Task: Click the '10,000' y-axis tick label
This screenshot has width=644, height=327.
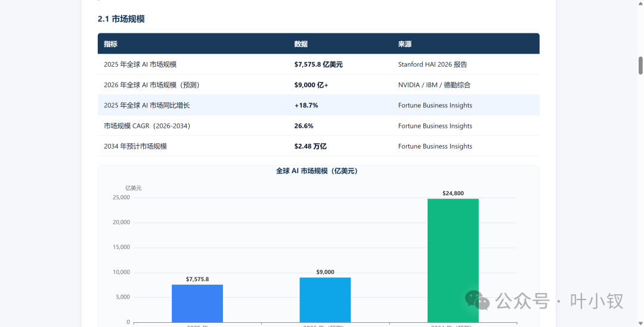Action: click(121, 272)
